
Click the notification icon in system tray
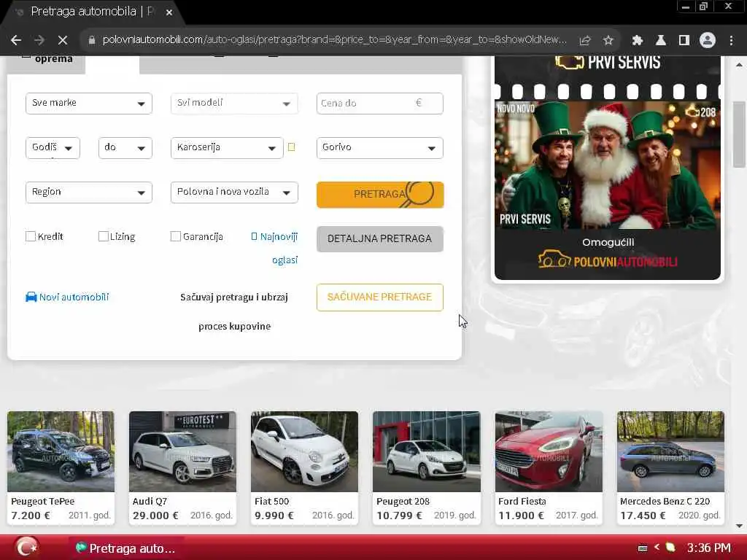click(671, 548)
